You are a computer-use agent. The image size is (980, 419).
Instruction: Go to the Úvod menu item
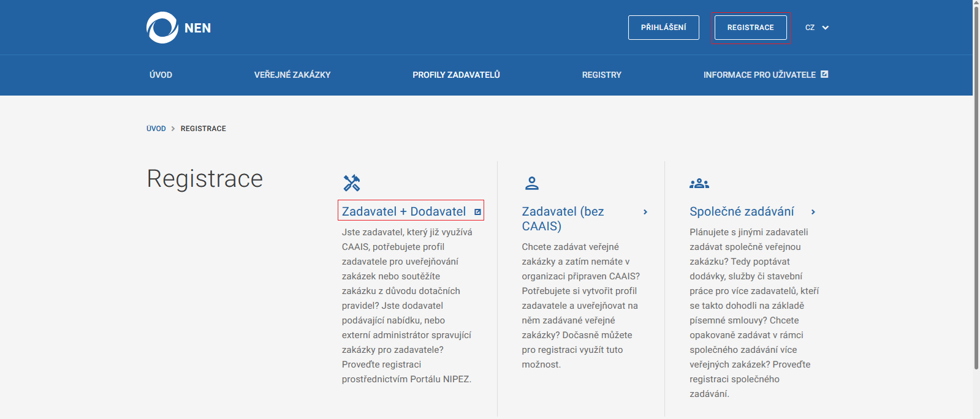[161, 75]
